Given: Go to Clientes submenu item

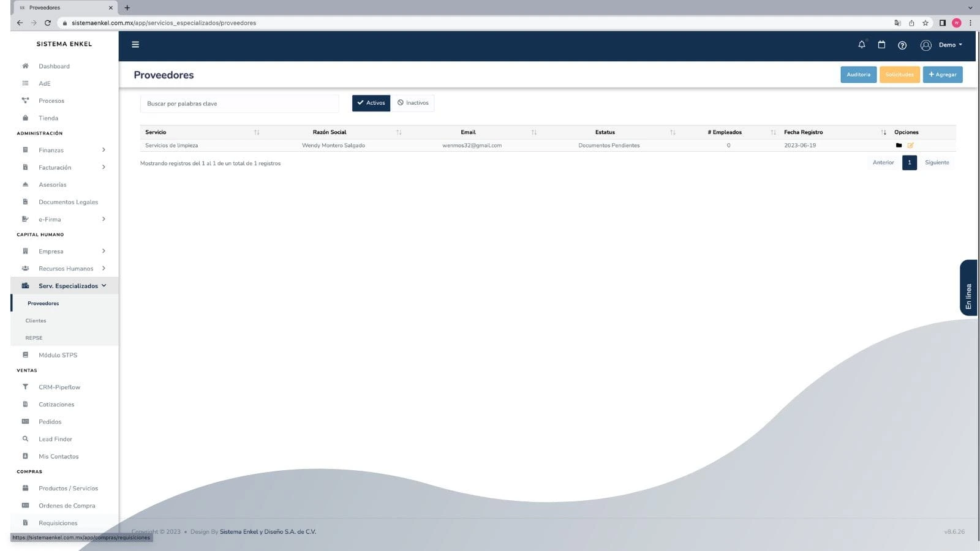Looking at the screenshot, I should [36, 321].
